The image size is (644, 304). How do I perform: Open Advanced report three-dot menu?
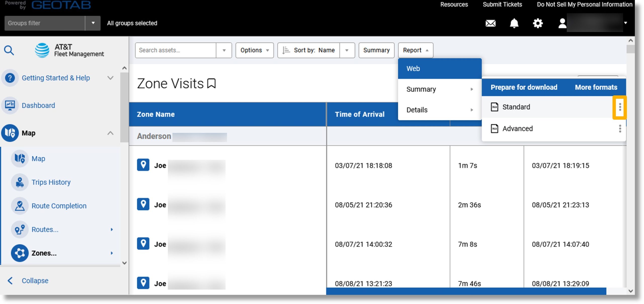click(x=620, y=129)
